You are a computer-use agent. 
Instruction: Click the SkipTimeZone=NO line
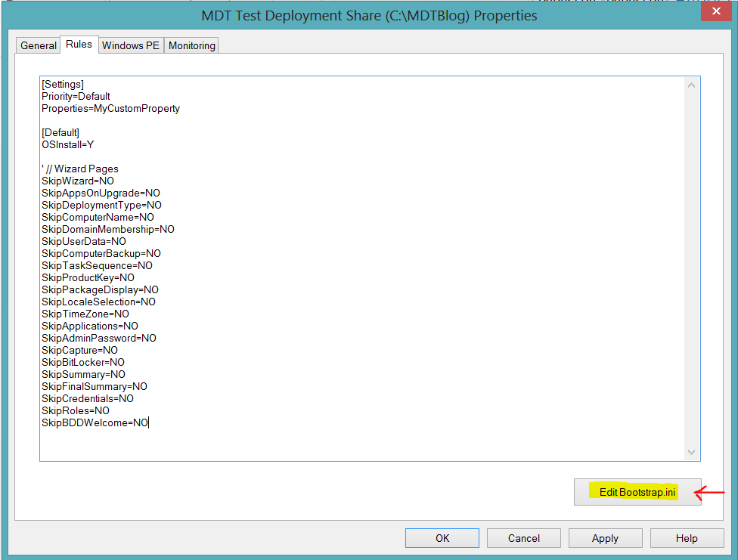click(85, 314)
